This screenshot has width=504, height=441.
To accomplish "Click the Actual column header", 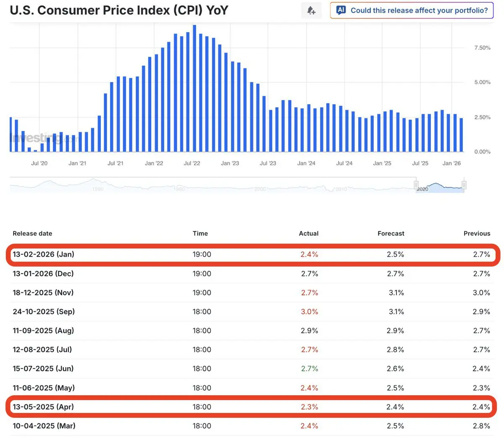I will pyautogui.click(x=309, y=234).
